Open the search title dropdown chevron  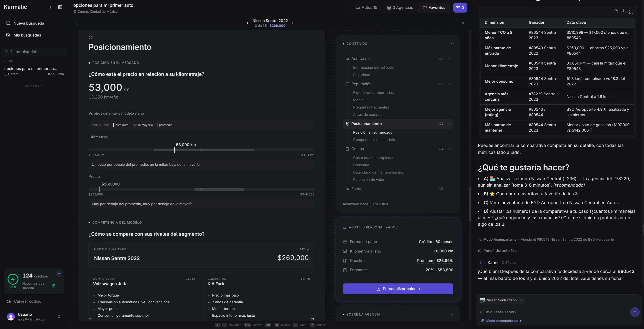point(139,5)
